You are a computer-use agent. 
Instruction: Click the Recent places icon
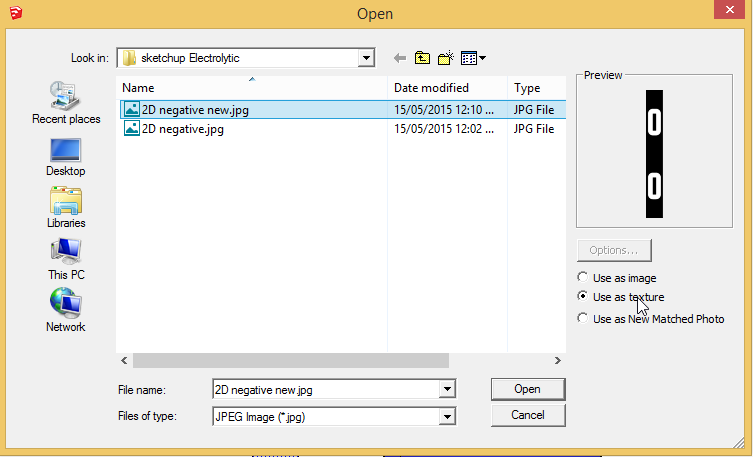[x=65, y=101]
